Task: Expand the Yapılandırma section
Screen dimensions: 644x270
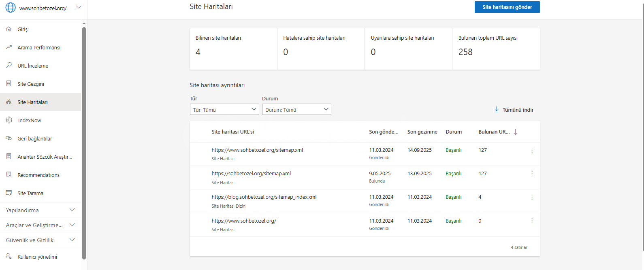Action: point(41,210)
